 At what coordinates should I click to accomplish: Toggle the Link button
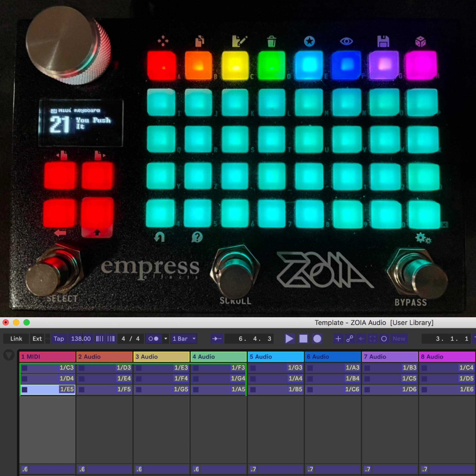point(16,338)
